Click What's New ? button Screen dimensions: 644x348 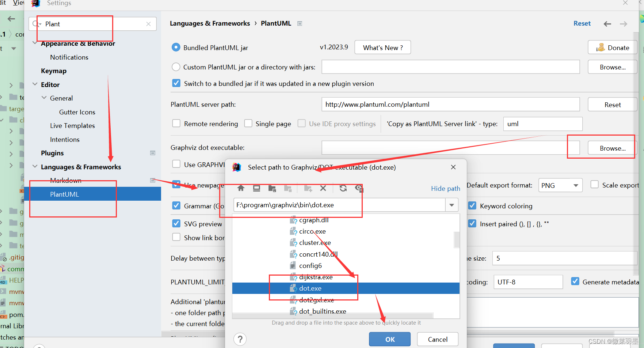(383, 48)
